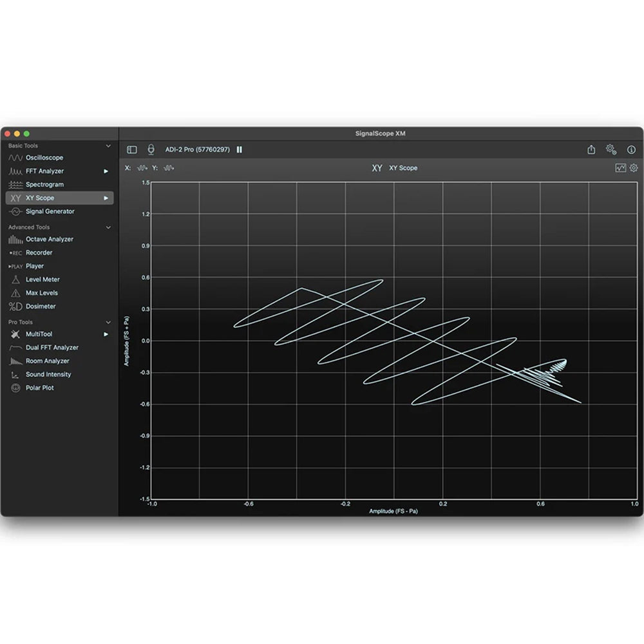
Task: Collapse the Pro Tools section
Action: tap(108, 321)
